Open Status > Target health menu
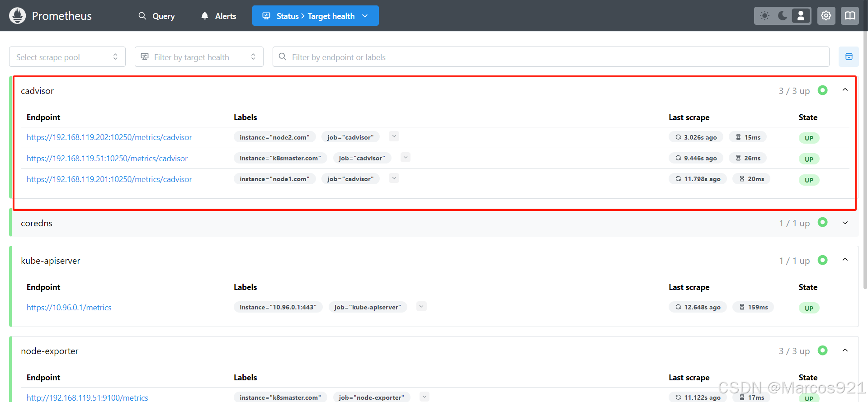Viewport: 868px width, 402px height. click(316, 16)
